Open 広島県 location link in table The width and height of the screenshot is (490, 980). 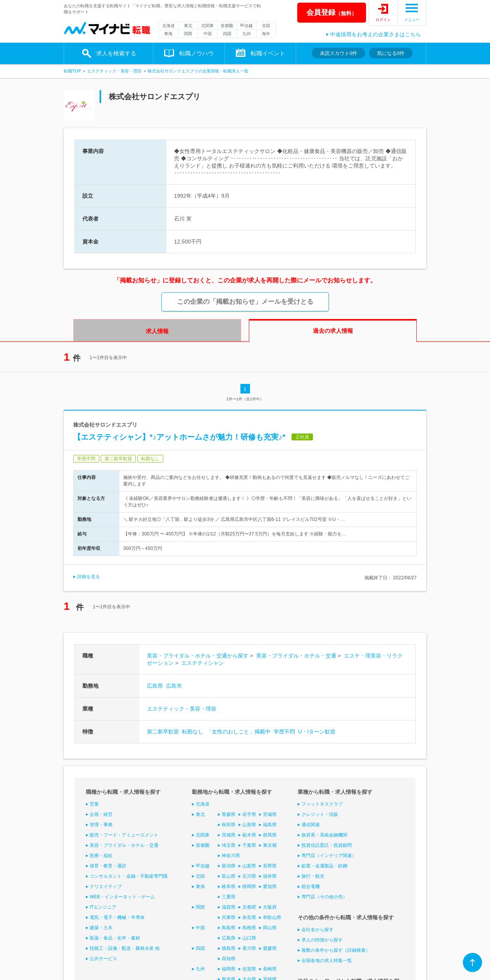pos(155,686)
